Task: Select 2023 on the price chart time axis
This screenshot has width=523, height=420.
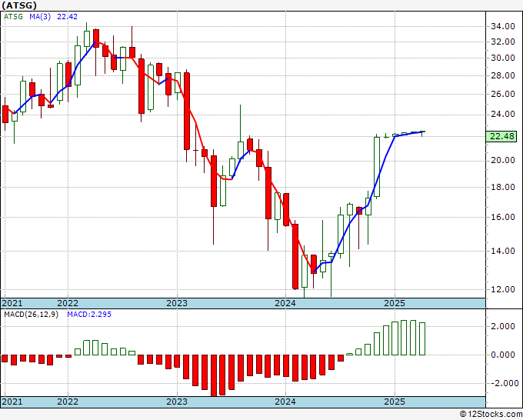Action: point(177,303)
